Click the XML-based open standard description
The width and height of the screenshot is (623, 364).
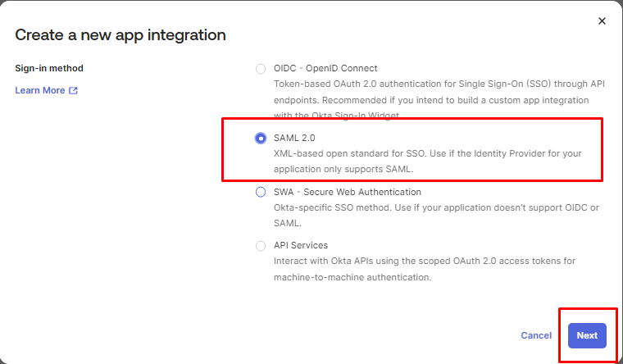pos(428,162)
